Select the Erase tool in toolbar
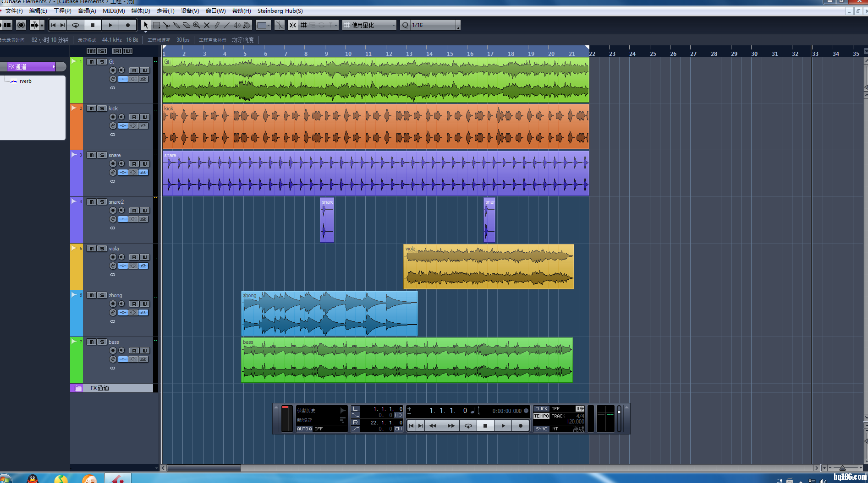The image size is (868, 483). 187,25
